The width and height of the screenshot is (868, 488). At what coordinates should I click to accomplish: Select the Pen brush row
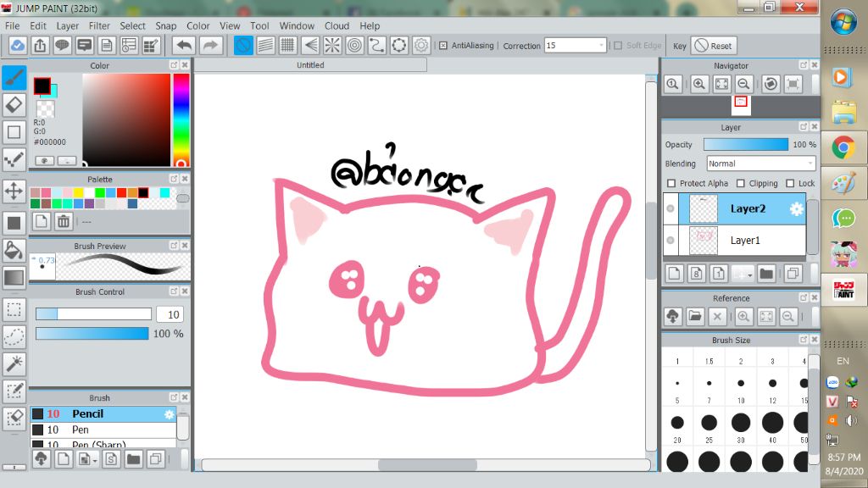[103, 430]
